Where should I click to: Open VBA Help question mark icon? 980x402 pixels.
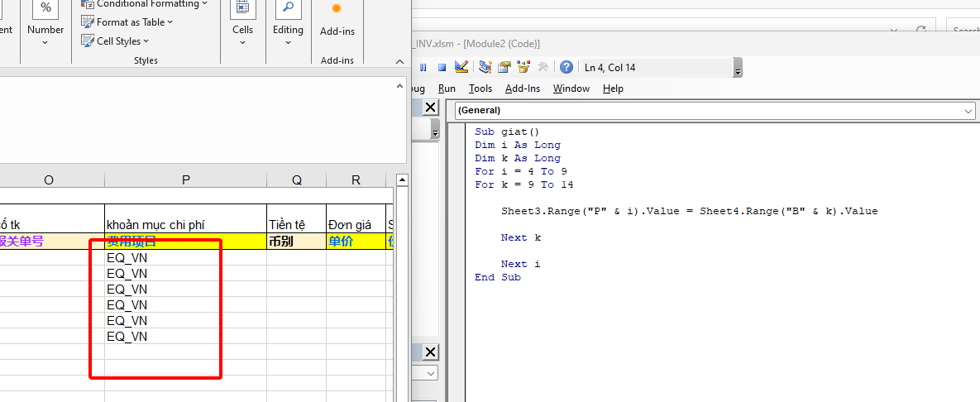click(566, 67)
